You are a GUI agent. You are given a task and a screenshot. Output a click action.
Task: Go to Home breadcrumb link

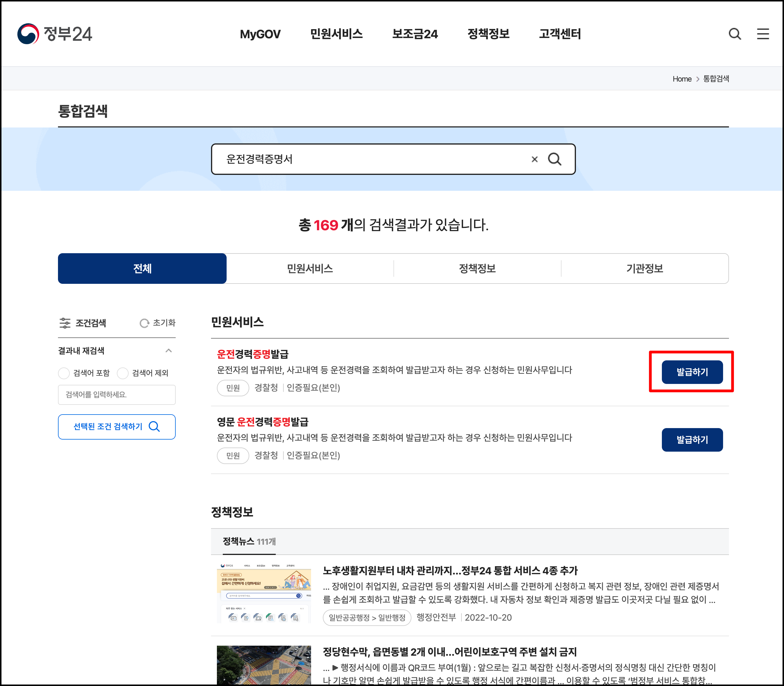(x=682, y=79)
